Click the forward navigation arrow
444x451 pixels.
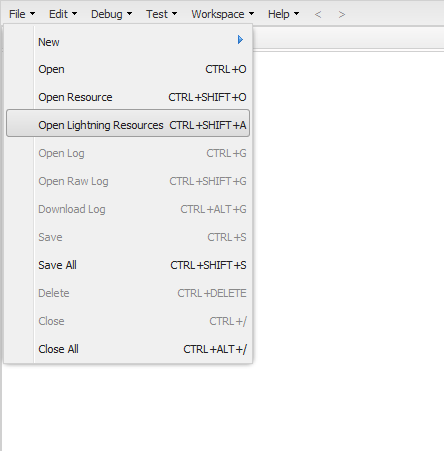point(342,14)
